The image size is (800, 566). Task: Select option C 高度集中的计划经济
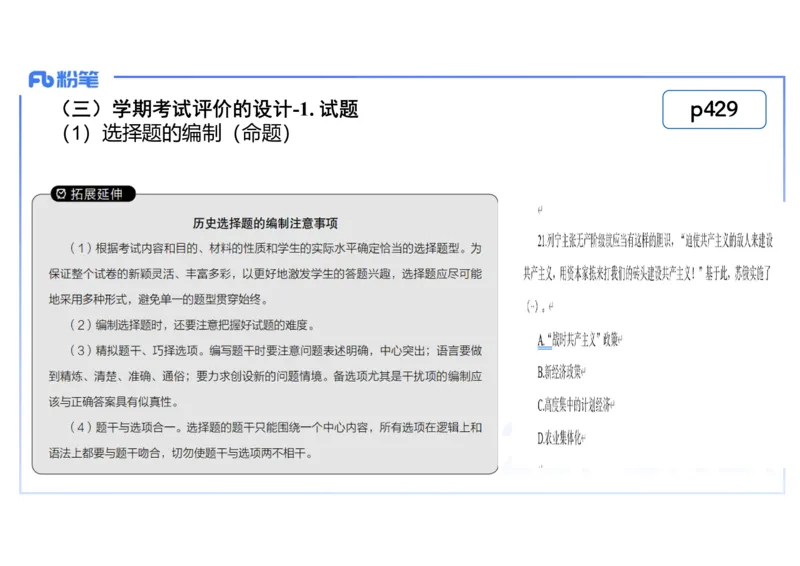tap(576, 405)
